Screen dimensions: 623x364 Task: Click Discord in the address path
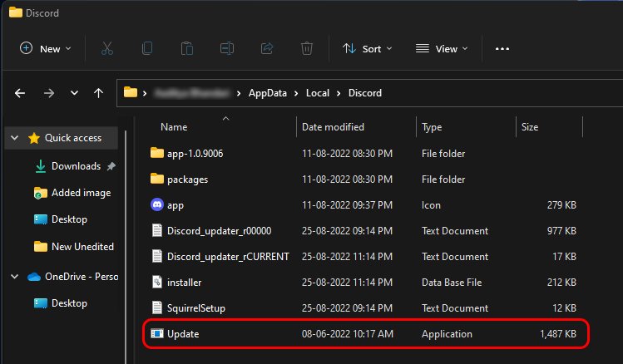coord(365,93)
